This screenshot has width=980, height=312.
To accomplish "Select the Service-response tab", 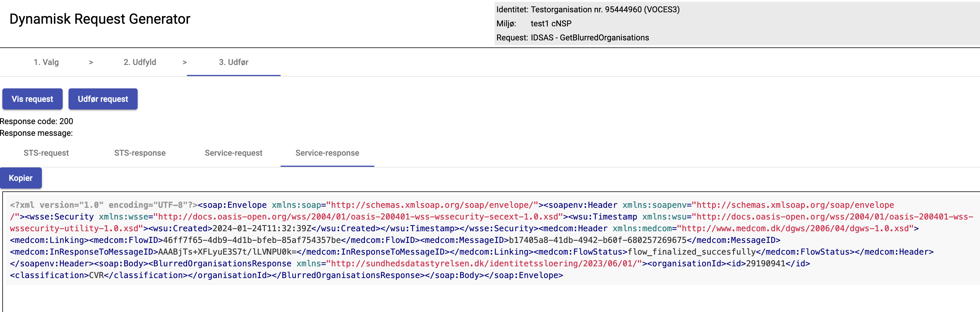I will pyautogui.click(x=327, y=153).
